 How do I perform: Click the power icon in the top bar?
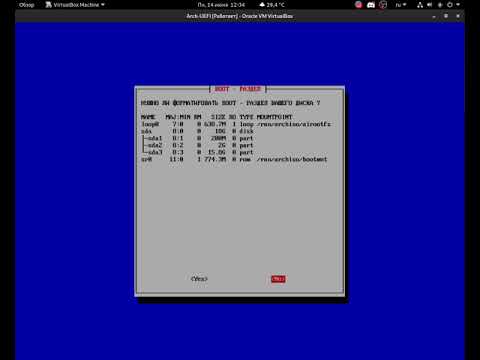pos(450,5)
